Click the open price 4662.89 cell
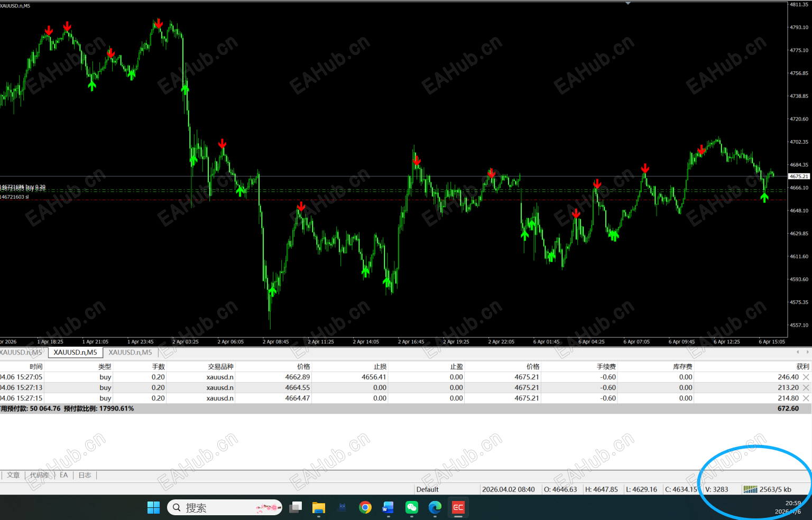This screenshot has width=812, height=520. [298, 377]
